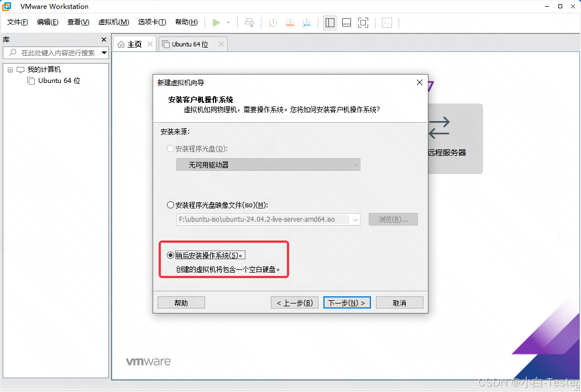Toggle the library sidebar view icon
Screen dimensions: 581x392
(330, 23)
